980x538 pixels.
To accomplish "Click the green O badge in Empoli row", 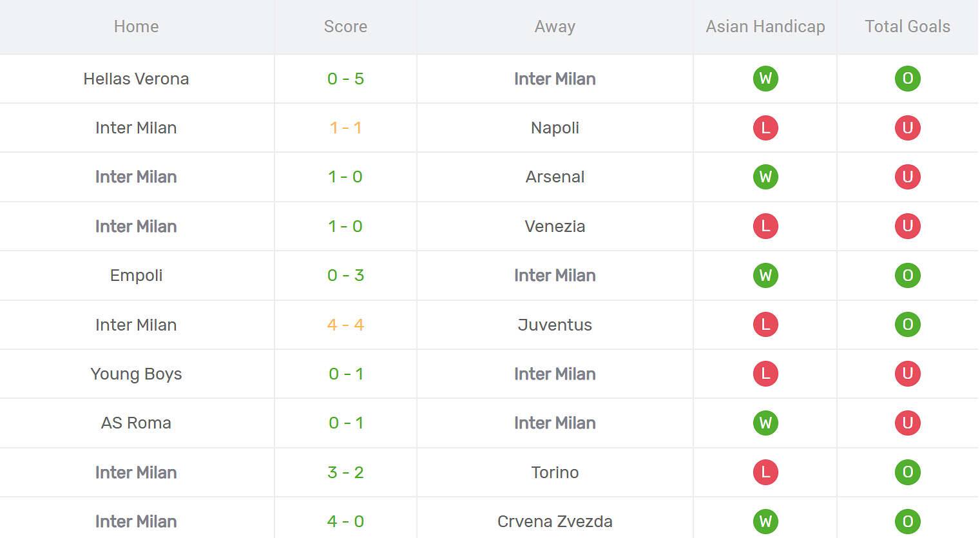I will [x=907, y=275].
